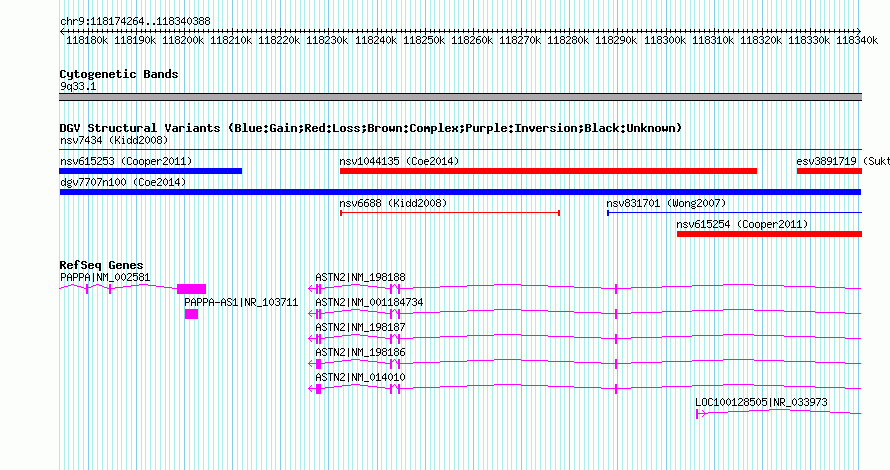Screen dimensions: 890x470
Task: Click the ASTN2|NM_001184734 transcript label
Action: pyautogui.click(x=370, y=302)
